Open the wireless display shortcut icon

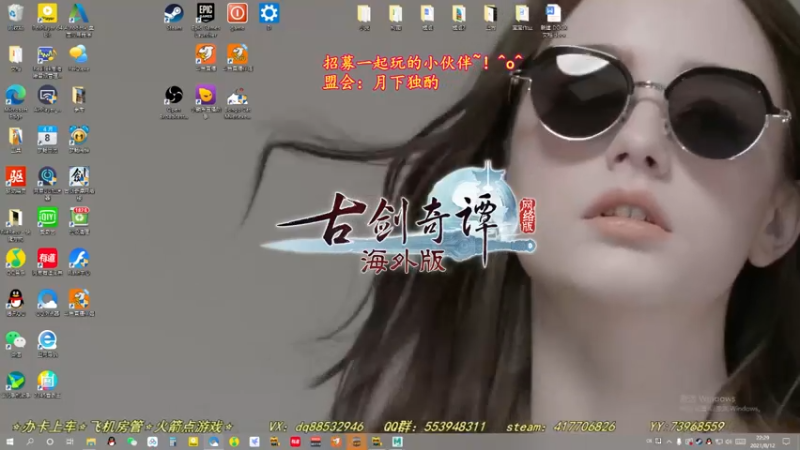(x=47, y=96)
